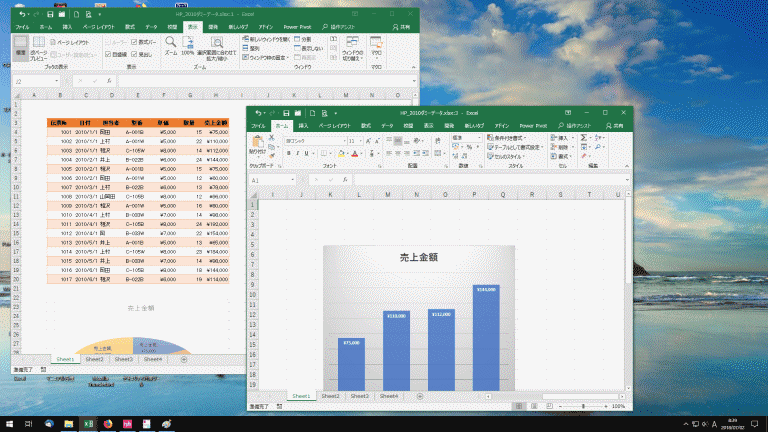This screenshot has height=432, width=768.
Task: Select Sheet3 tab in front window
Action: tap(360, 396)
